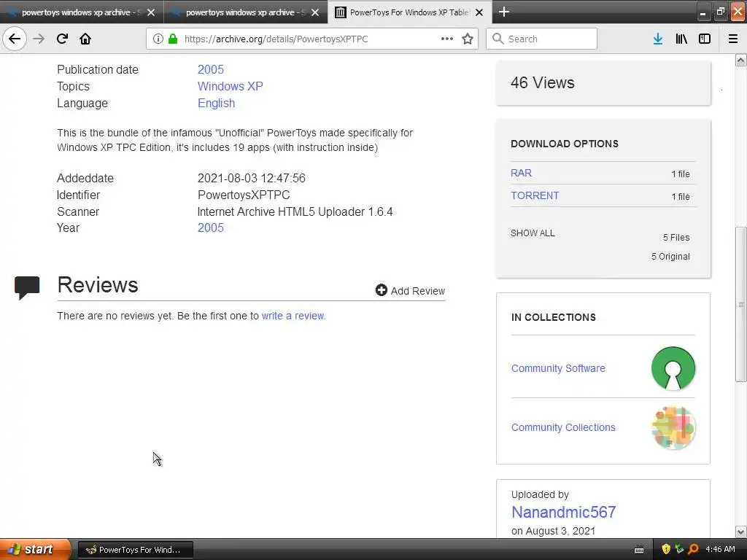Open the Community Software collection link
The height and width of the screenshot is (560, 747).
[558, 368]
